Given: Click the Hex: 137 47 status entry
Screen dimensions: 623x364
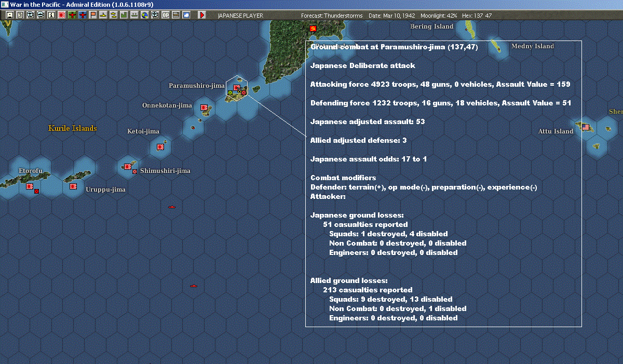Looking at the screenshot, I should click(477, 16).
